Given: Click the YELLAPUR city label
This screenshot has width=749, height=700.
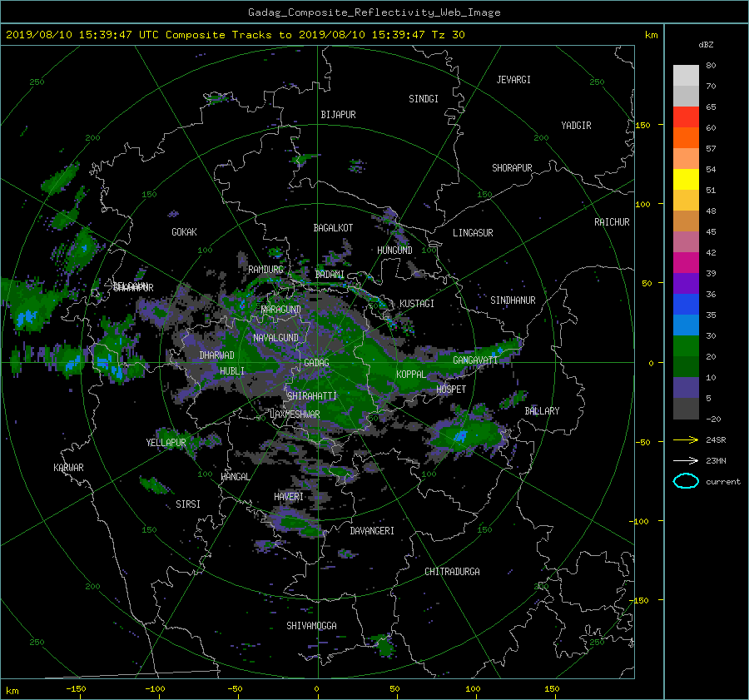Looking at the screenshot, I should (166, 443).
